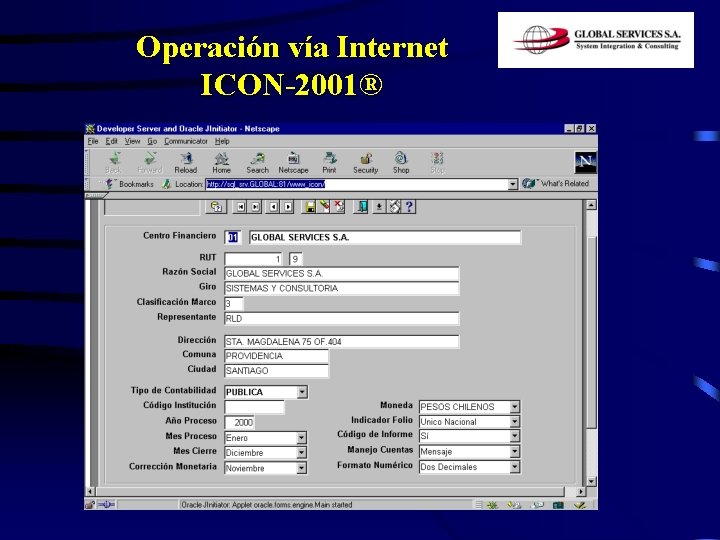Click the Representante field RLD
The width and height of the screenshot is (720, 540).
(x=342, y=319)
